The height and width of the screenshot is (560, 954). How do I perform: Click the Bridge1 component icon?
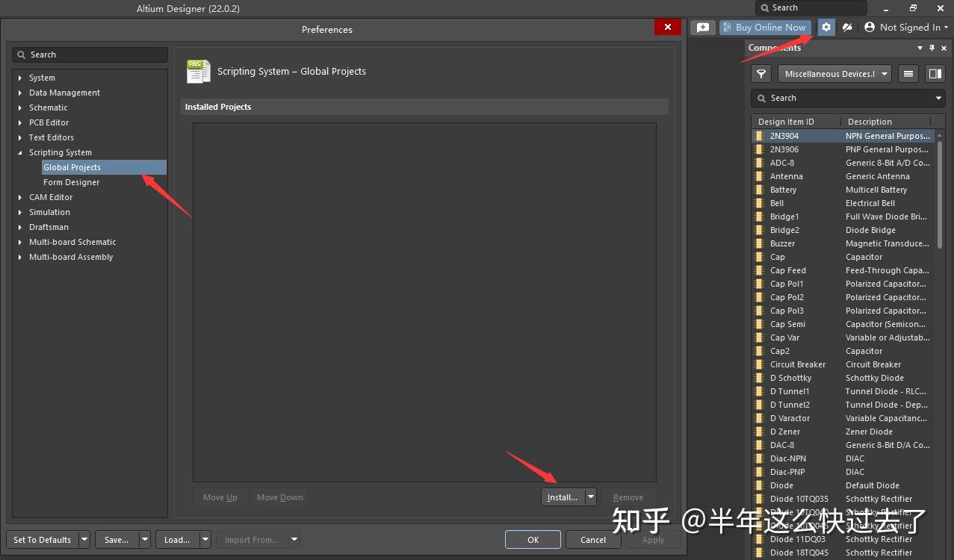click(759, 217)
